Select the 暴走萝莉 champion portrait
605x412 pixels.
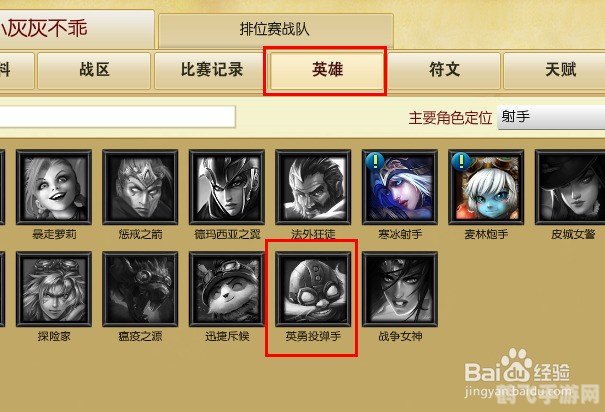pos(54,187)
